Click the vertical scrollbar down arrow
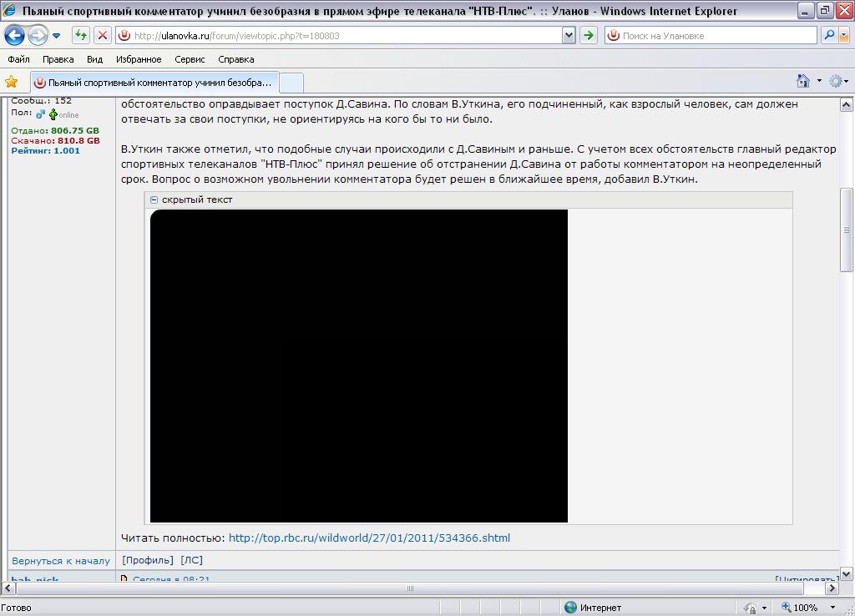Viewport: 855px width, 616px height. point(847,573)
